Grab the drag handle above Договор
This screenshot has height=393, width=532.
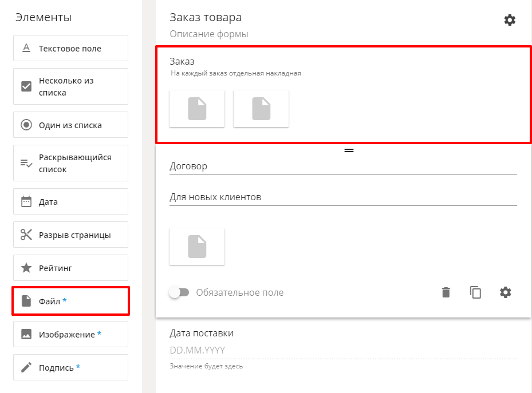[x=349, y=150]
